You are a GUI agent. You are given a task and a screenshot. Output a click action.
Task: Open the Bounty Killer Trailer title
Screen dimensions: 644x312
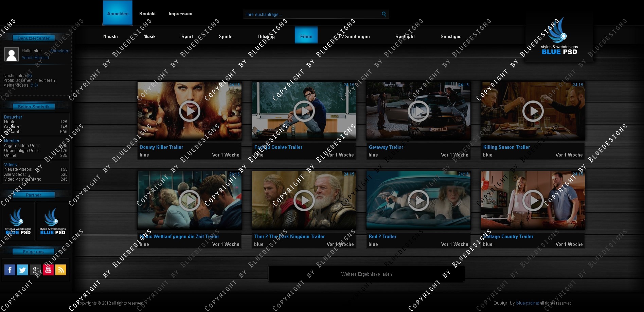pos(161,147)
